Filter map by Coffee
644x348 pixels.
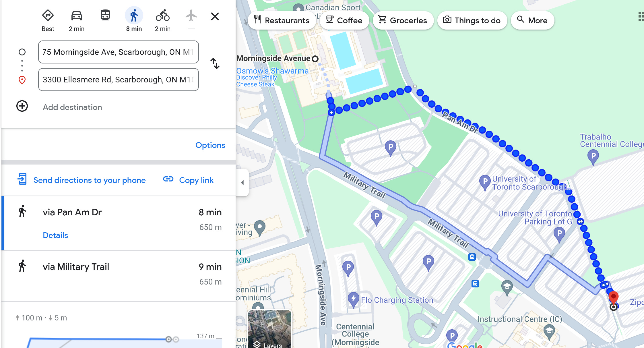click(344, 20)
